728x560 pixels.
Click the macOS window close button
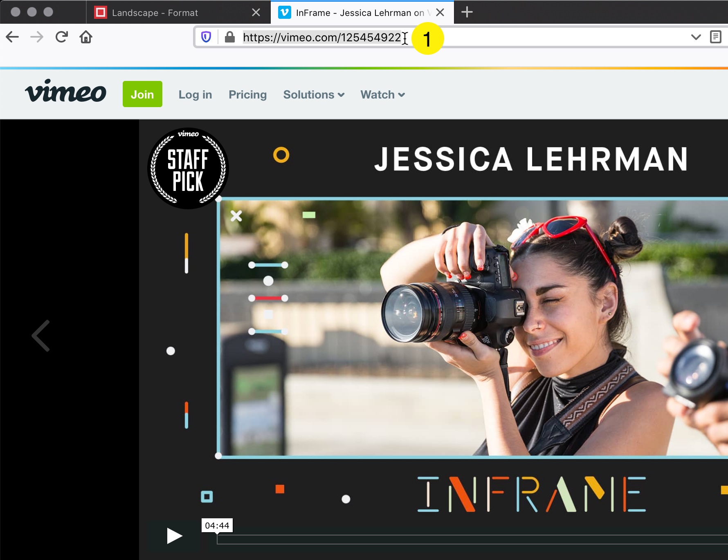[16, 12]
